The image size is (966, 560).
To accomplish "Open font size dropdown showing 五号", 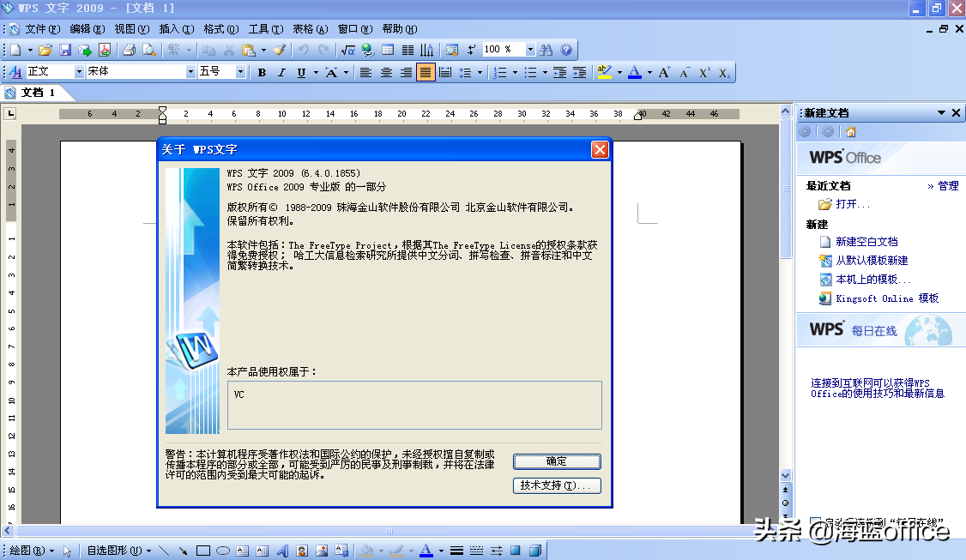I will coord(240,72).
